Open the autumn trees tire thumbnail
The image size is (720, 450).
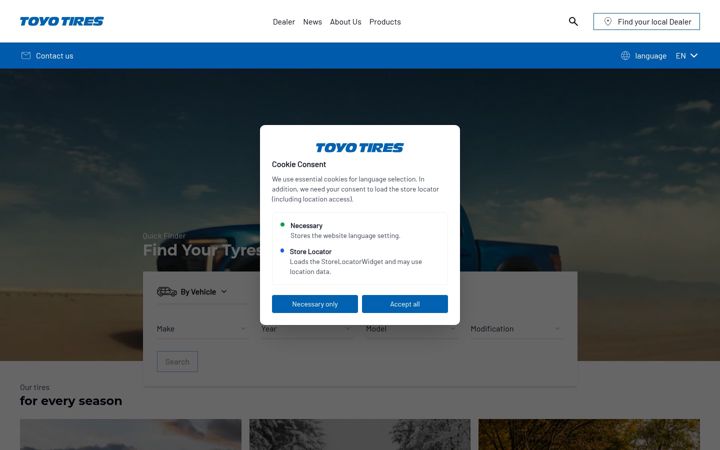click(589, 434)
